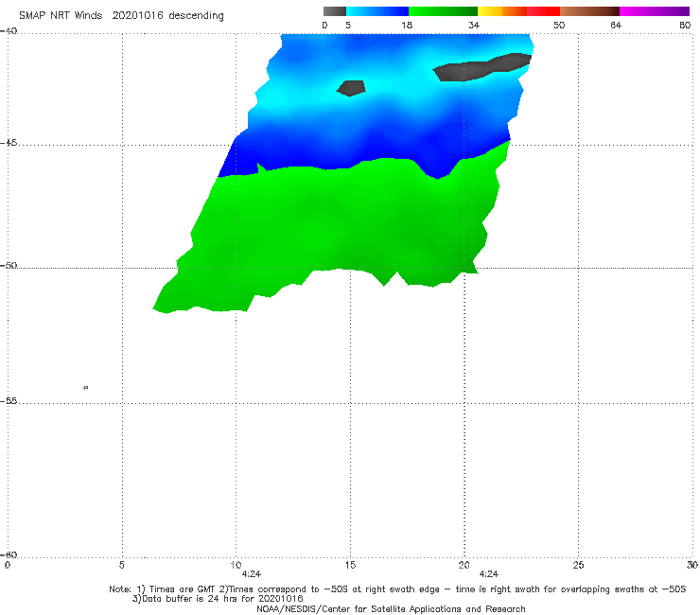Click the latitude axis label "-60"

coord(9,554)
